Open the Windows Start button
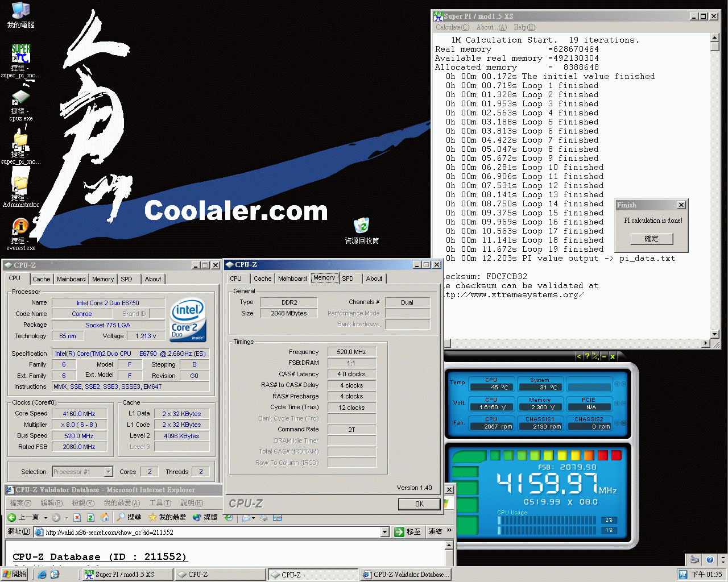This screenshot has width=728, height=582. pyautogui.click(x=14, y=575)
